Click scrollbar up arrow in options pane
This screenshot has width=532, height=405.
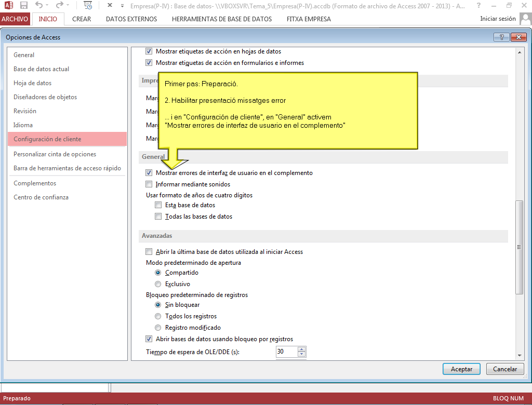(x=519, y=52)
